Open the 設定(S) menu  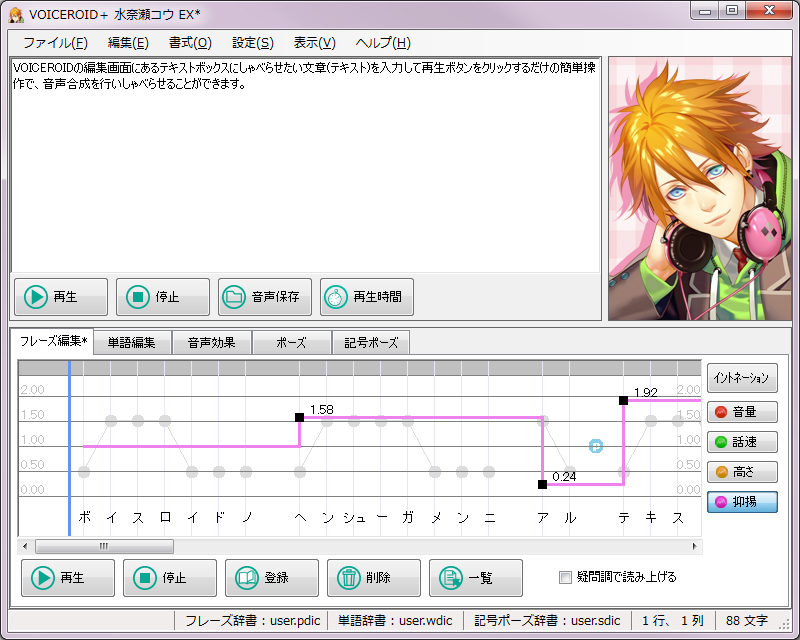[253, 43]
